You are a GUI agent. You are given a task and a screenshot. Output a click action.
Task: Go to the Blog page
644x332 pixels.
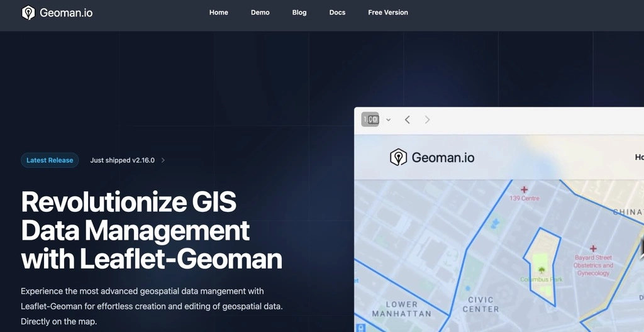tap(299, 13)
